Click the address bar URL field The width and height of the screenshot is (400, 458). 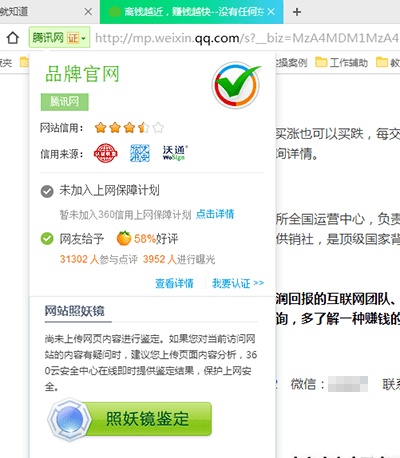[246, 38]
